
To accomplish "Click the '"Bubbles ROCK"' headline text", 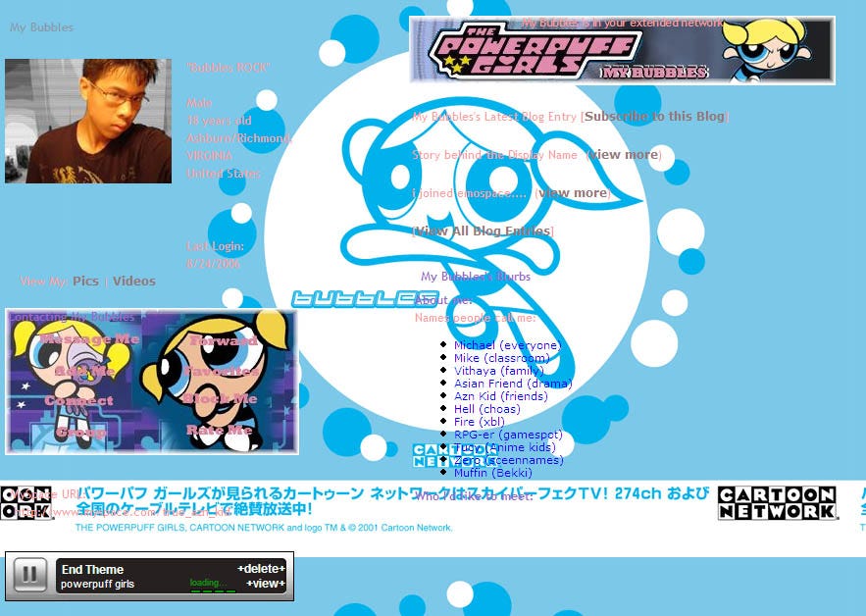I will coord(229,68).
